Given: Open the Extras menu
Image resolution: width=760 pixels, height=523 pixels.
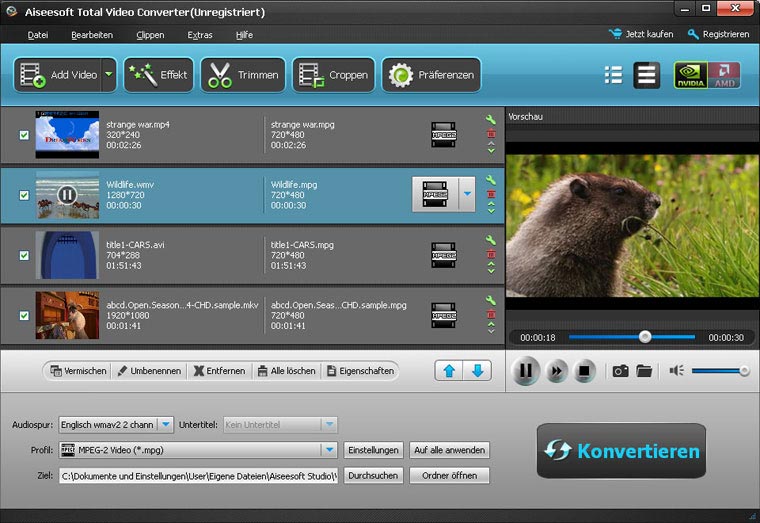Looking at the screenshot, I should [200, 35].
